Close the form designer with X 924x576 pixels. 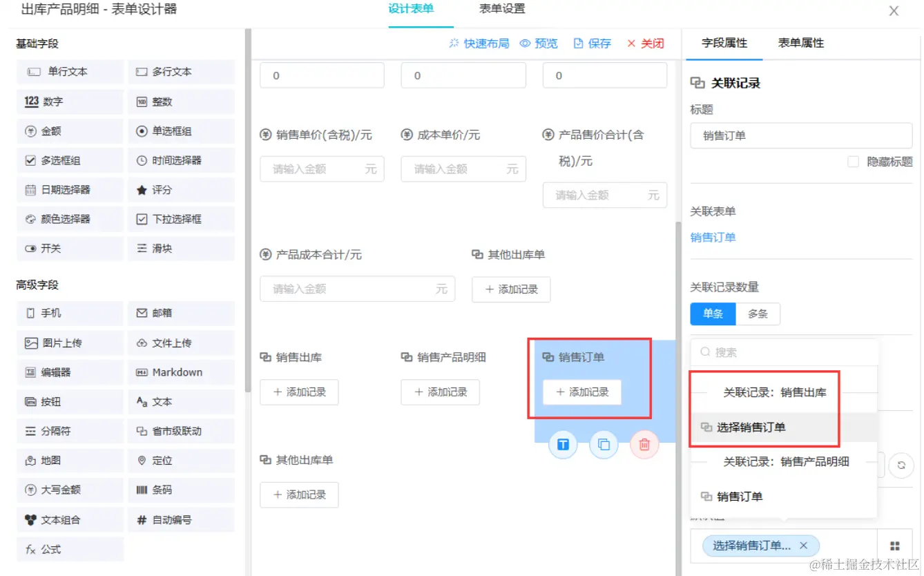[x=894, y=11]
